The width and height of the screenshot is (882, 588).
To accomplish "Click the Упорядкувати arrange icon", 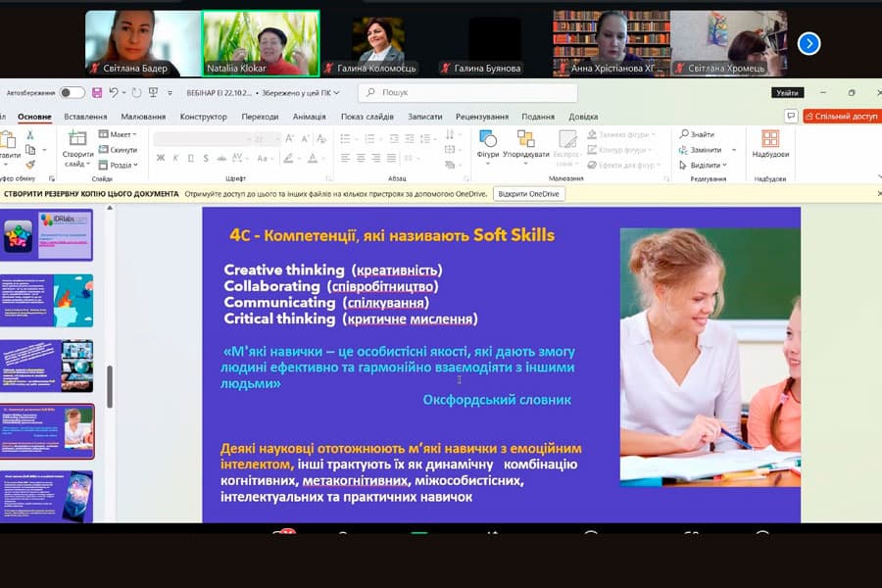I will (527, 139).
